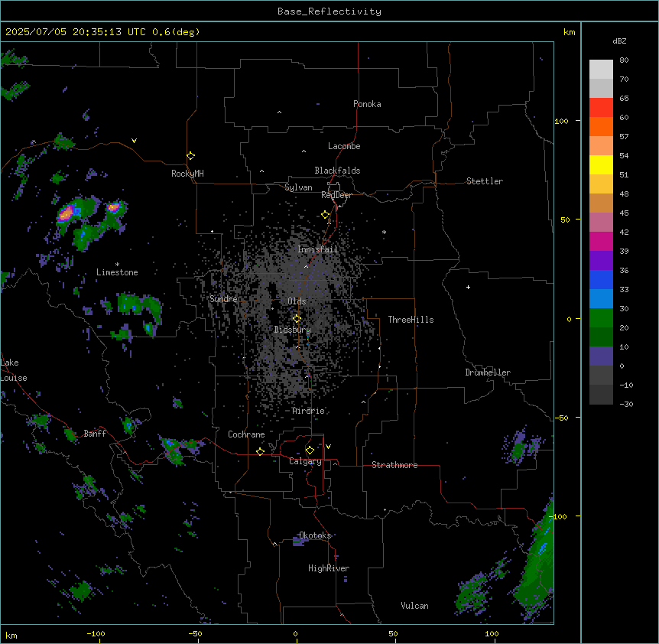The image size is (659, 644).
Task: Click the Stettler label
Action: (x=485, y=181)
